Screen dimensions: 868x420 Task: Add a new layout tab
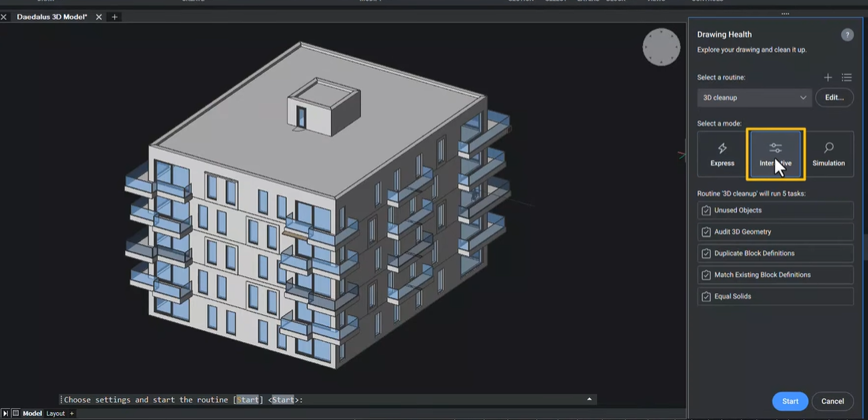pos(71,414)
